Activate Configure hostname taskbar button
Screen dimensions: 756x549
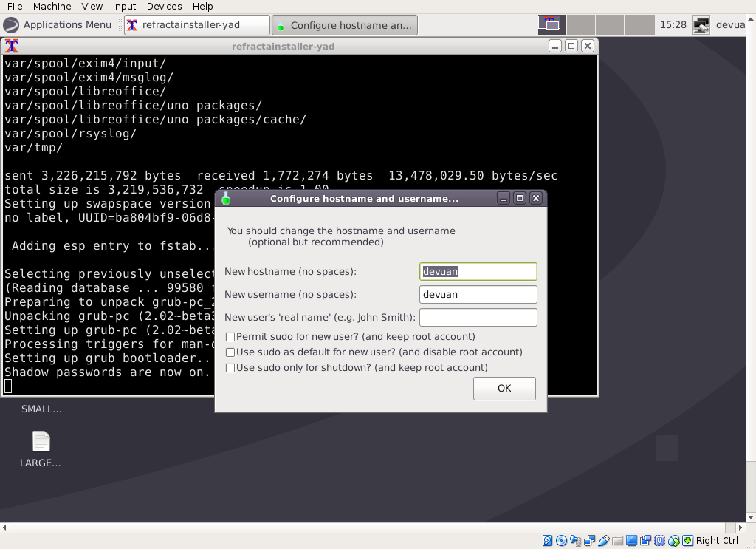(x=345, y=25)
